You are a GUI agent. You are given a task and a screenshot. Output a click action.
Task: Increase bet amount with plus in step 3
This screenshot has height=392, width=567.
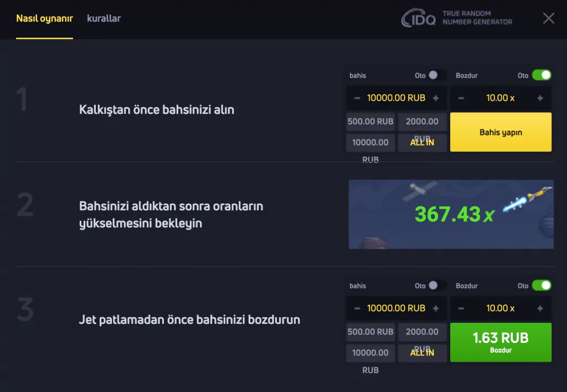[436, 308]
